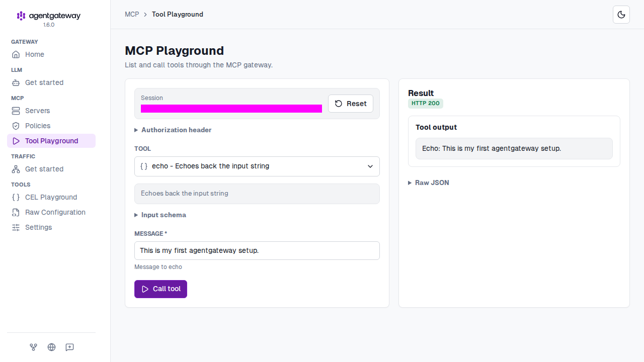Click the CEL Playground braces icon
Viewport: 644px width, 362px height.
pyautogui.click(x=16, y=197)
